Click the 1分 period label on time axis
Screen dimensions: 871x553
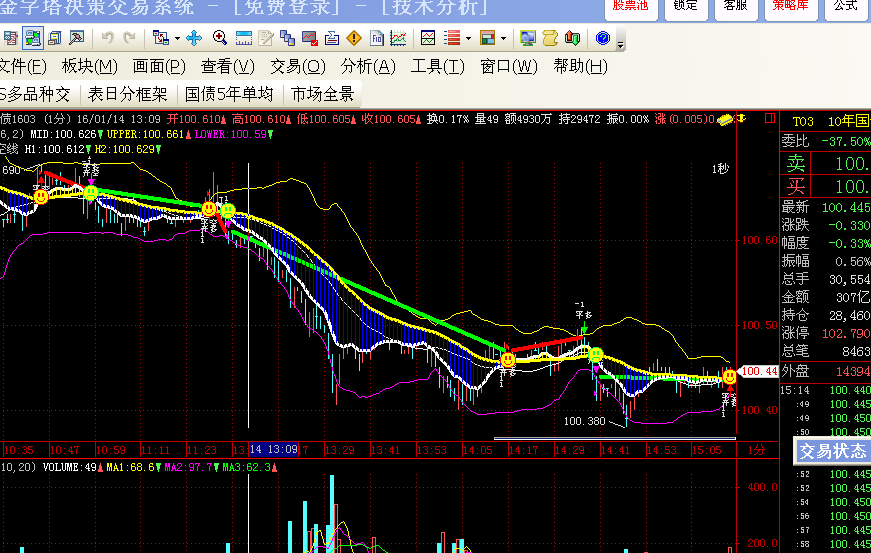756,450
